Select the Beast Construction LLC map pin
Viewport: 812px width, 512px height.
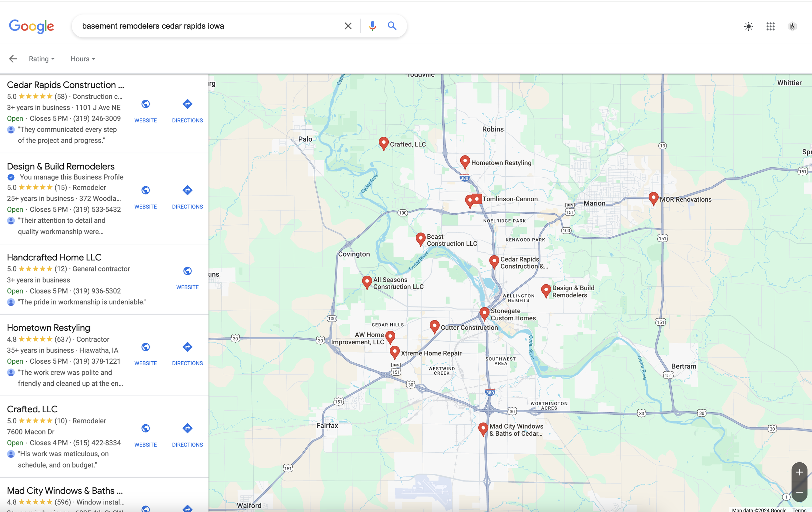420,238
